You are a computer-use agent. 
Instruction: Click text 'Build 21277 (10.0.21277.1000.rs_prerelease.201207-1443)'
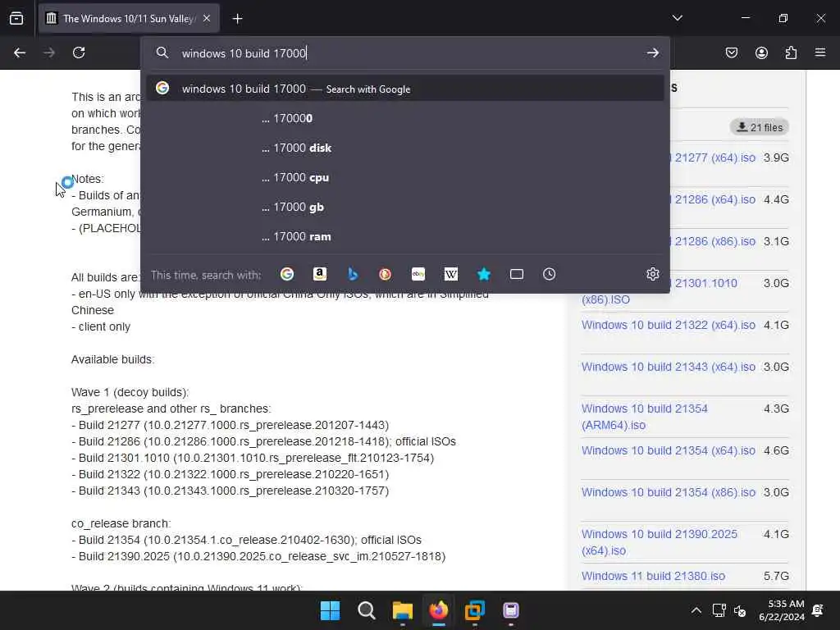tap(234, 425)
